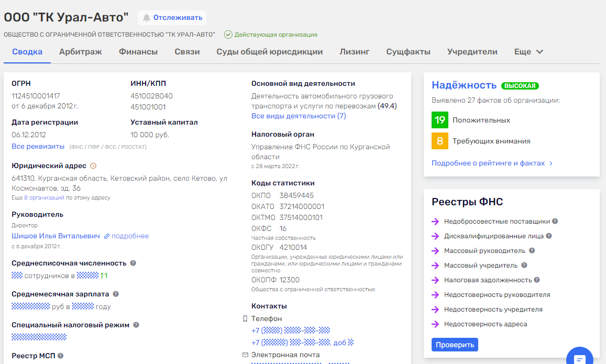Open help icon for Среднесписочная численность
This screenshot has height=364, width=606.
click(133, 263)
